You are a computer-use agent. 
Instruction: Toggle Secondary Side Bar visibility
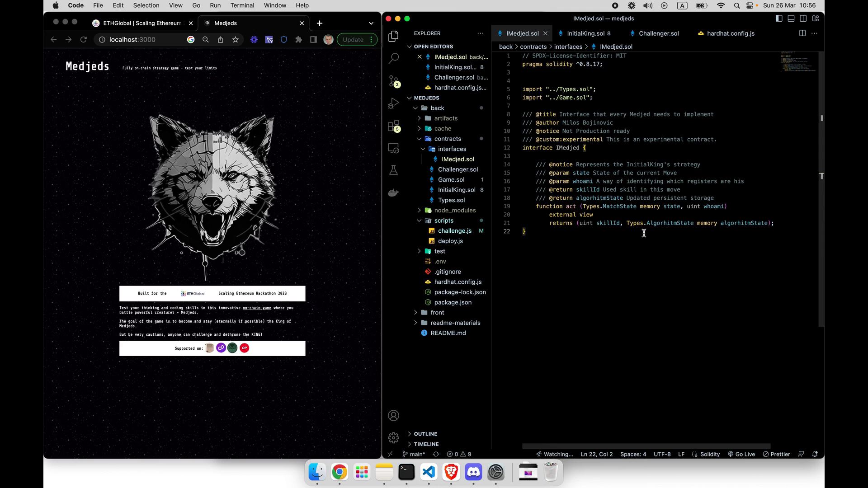pyautogui.click(x=803, y=19)
